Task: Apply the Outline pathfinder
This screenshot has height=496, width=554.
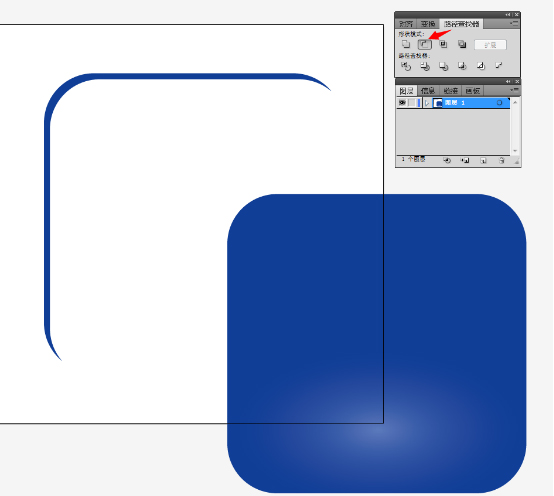Action: (x=481, y=66)
